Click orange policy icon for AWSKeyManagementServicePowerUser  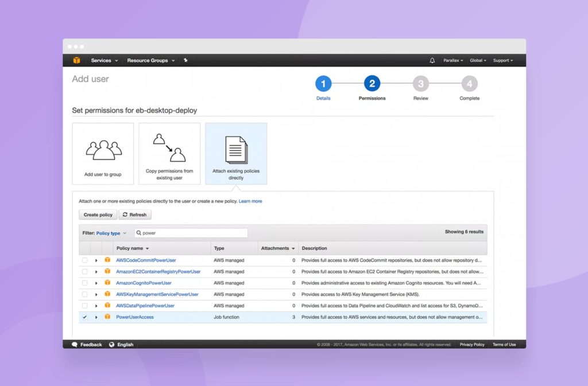pyautogui.click(x=107, y=294)
